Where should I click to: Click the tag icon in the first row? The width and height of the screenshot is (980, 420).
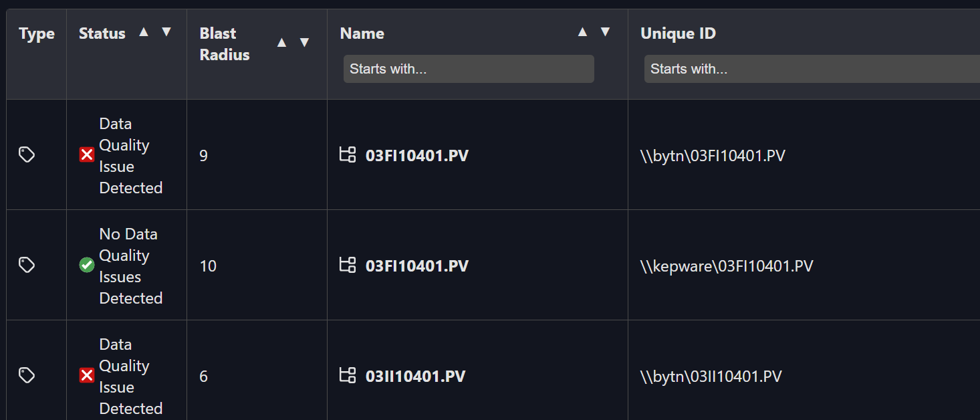tap(27, 154)
